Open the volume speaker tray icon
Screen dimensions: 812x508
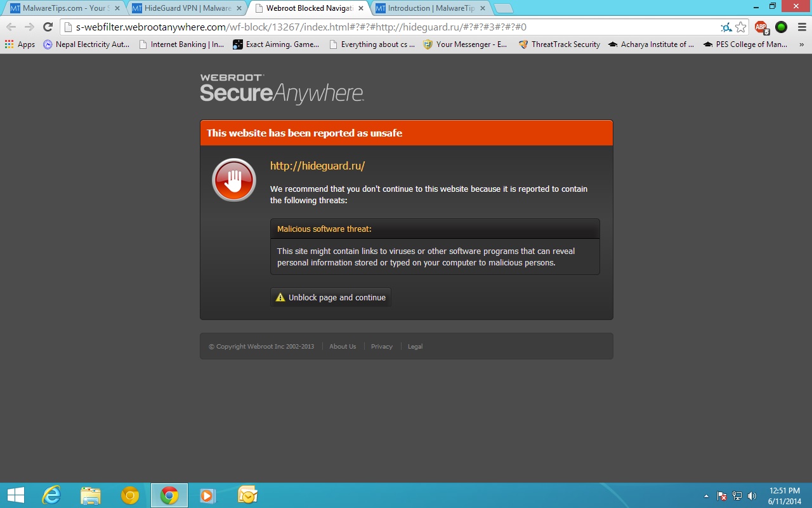tap(752, 496)
